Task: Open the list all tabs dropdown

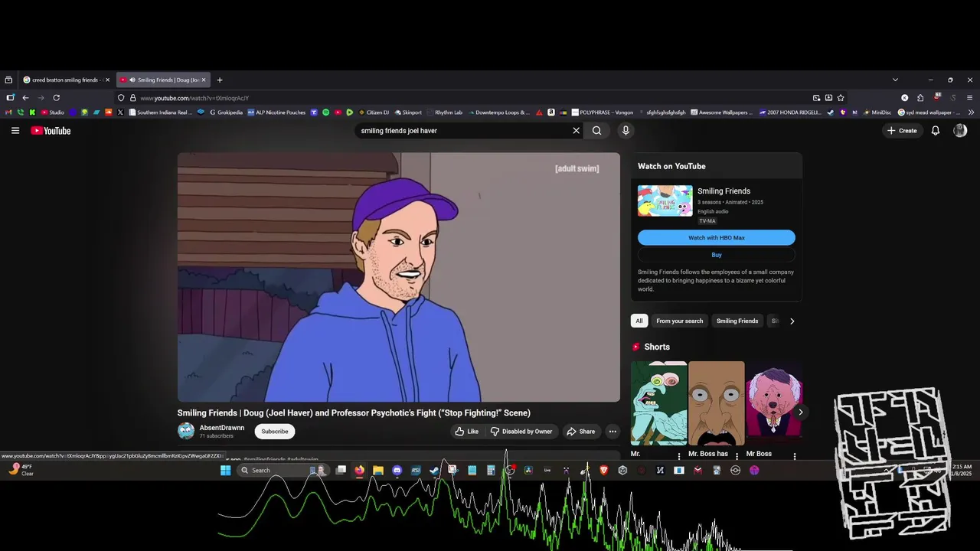Action: [x=895, y=80]
